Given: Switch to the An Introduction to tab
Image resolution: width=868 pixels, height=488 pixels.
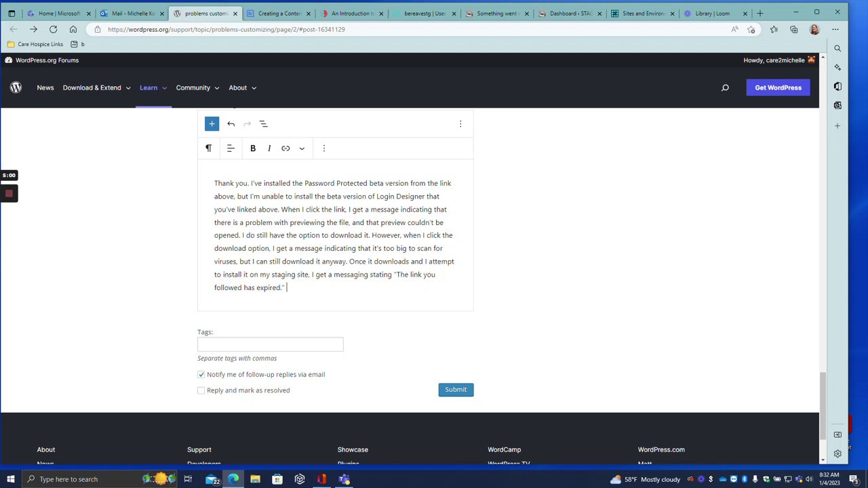Looking at the screenshot, I should [x=352, y=14].
